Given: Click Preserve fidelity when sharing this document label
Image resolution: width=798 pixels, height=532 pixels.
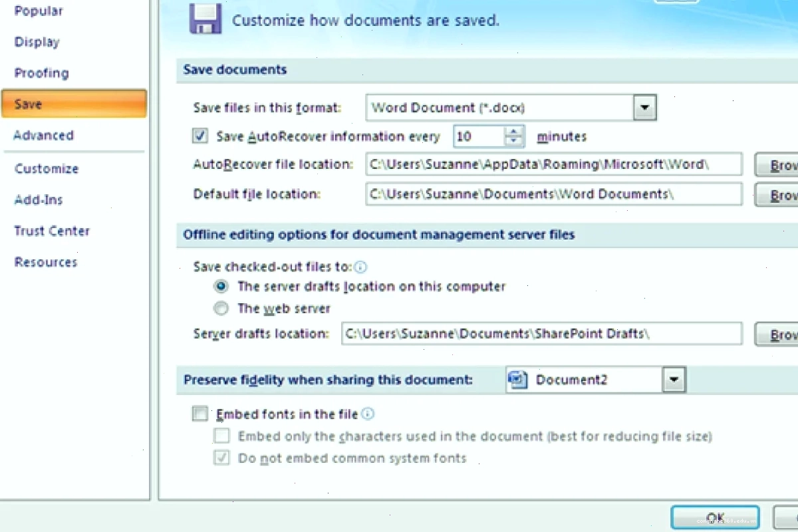Looking at the screenshot, I should click(x=329, y=380).
